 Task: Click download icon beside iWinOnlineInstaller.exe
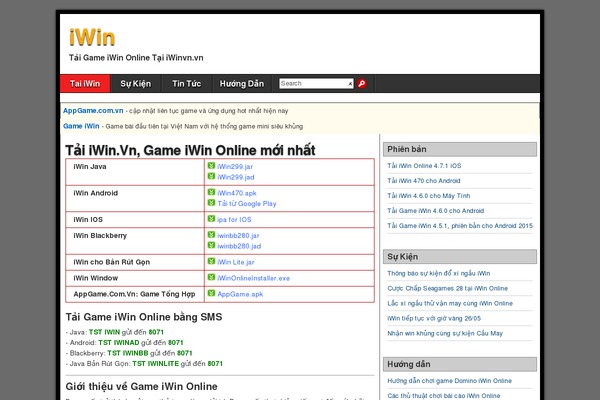(x=211, y=277)
